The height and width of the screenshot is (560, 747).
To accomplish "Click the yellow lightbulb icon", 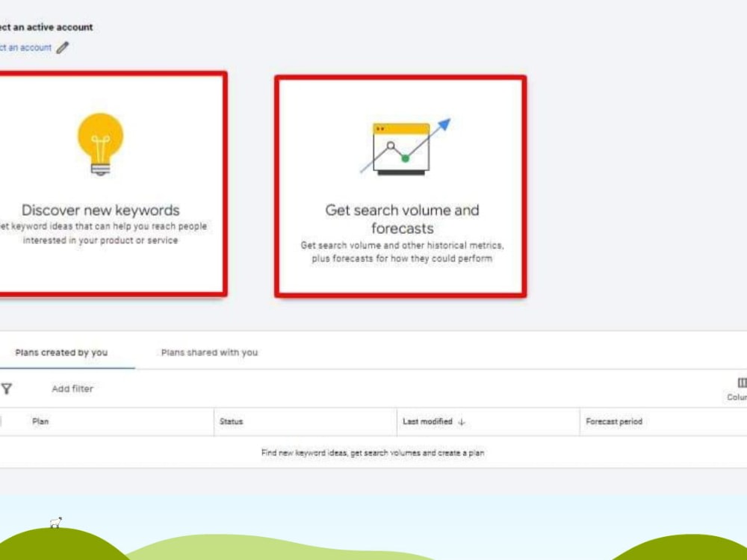I will (101, 144).
